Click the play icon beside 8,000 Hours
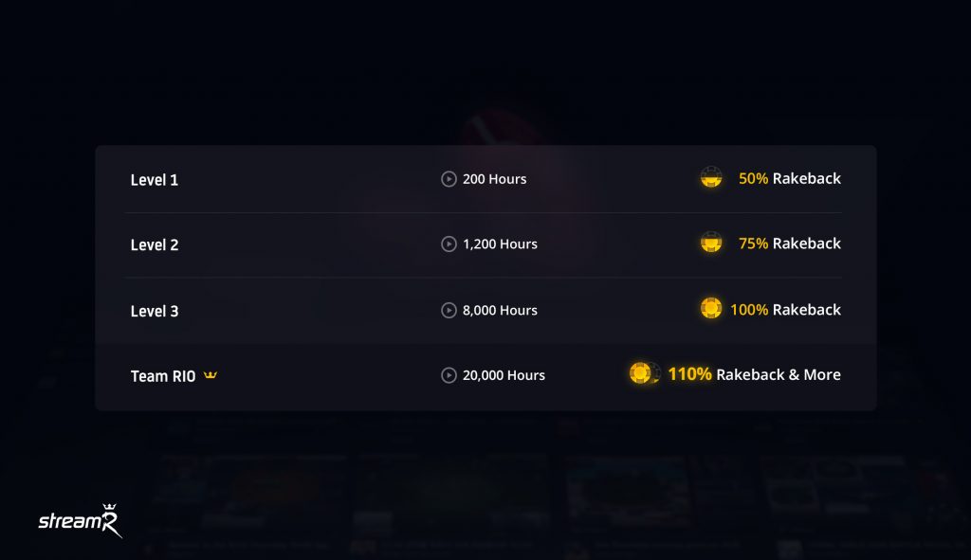Viewport: 971px width, 560px height. [449, 310]
